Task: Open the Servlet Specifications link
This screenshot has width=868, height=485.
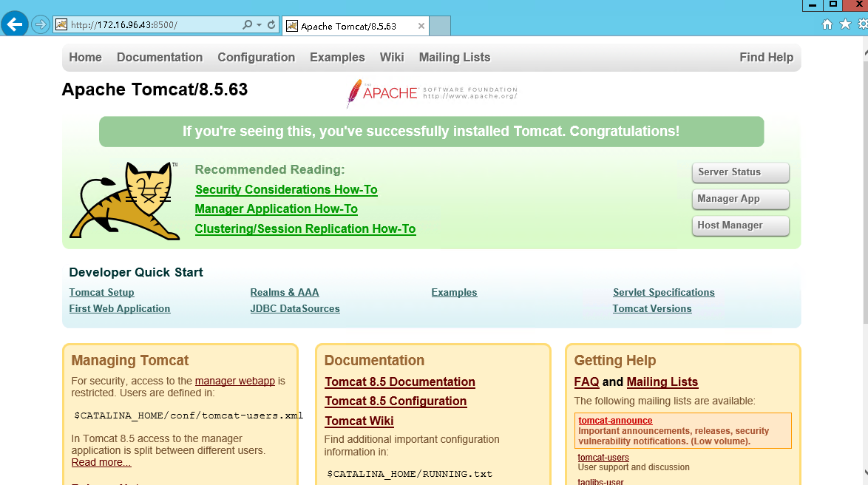Action: pyautogui.click(x=664, y=292)
